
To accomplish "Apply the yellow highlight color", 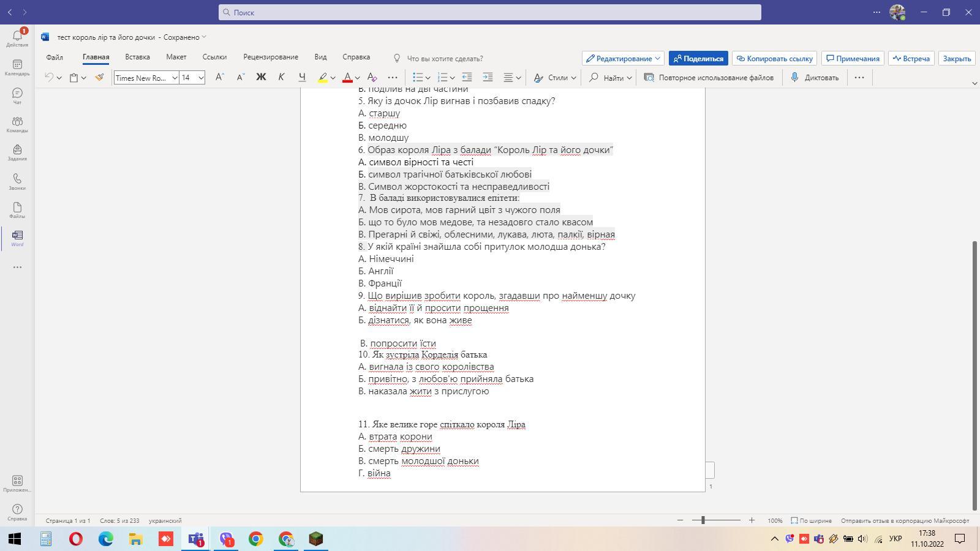I will pyautogui.click(x=323, y=78).
